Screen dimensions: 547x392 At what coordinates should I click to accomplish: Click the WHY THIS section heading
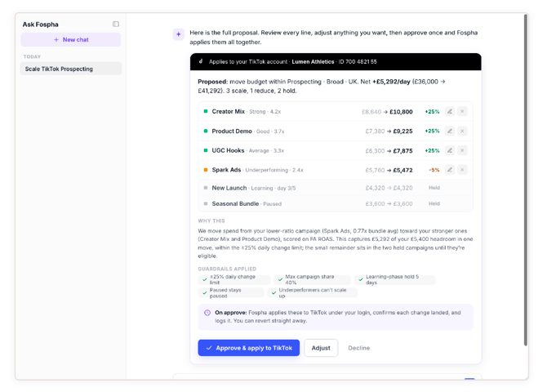click(x=211, y=220)
